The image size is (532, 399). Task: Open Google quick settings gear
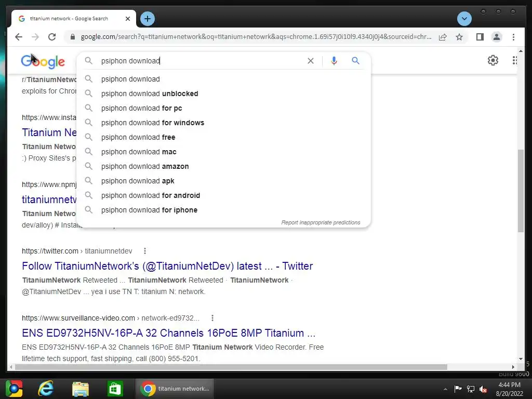493,60
